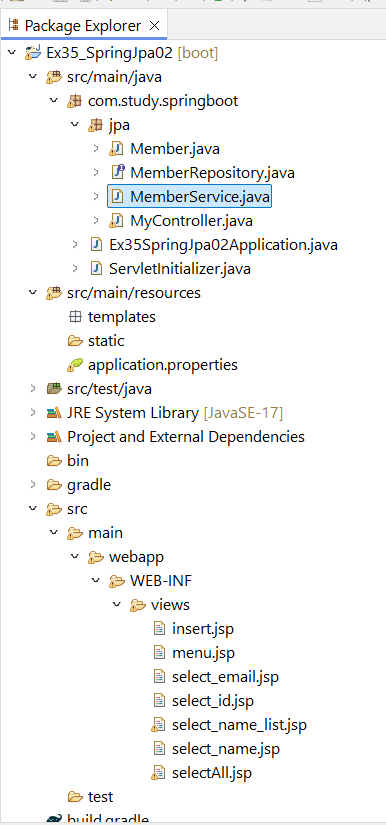Collapse src/main/resources folder

pos(33,292)
